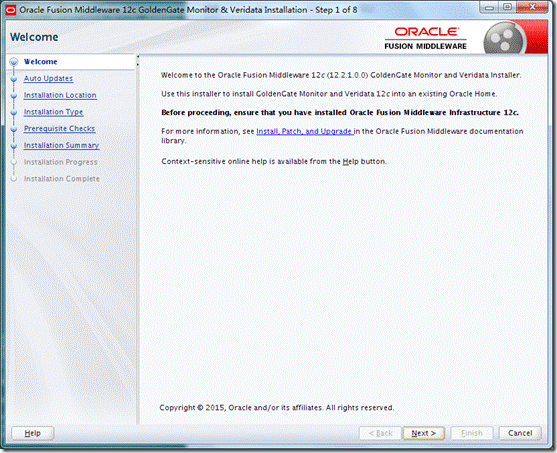557x453 pixels.
Task: Click the Next button
Action: point(423,433)
